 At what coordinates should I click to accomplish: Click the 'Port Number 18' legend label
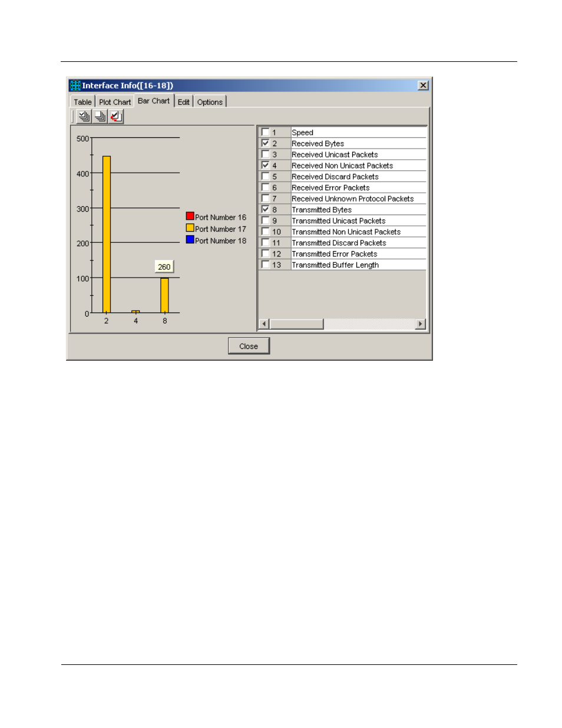click(x=221, y=241)
